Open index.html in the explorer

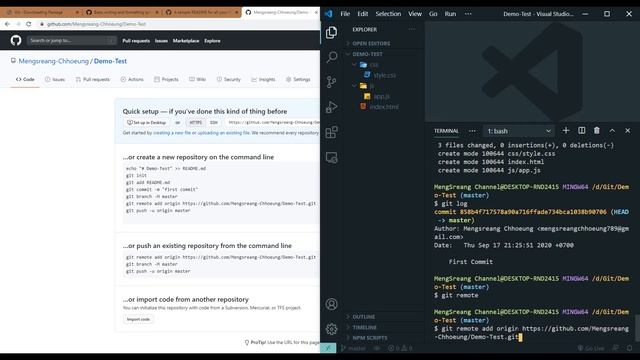pyautogui.click(x=384, y=107)
